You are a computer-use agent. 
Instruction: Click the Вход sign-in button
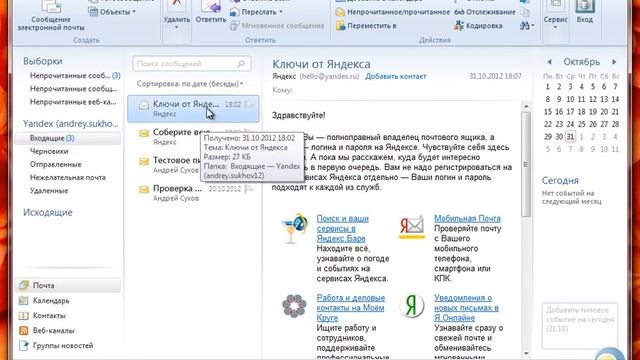(x=584, y=12)
